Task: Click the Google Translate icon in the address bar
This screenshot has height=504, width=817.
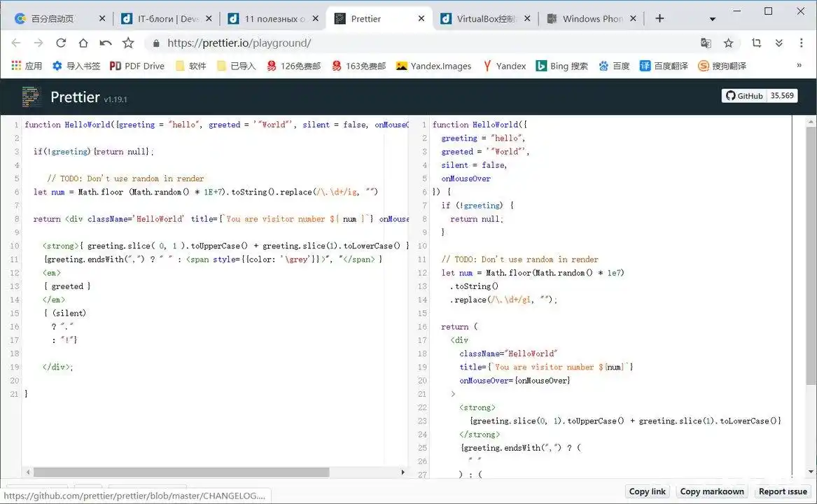Action: pos(706,43)
